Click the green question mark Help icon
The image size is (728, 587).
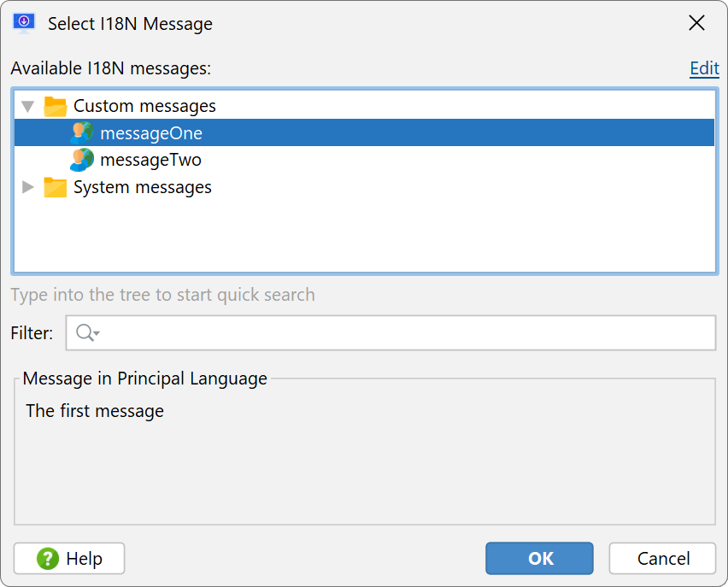[48, 558]
